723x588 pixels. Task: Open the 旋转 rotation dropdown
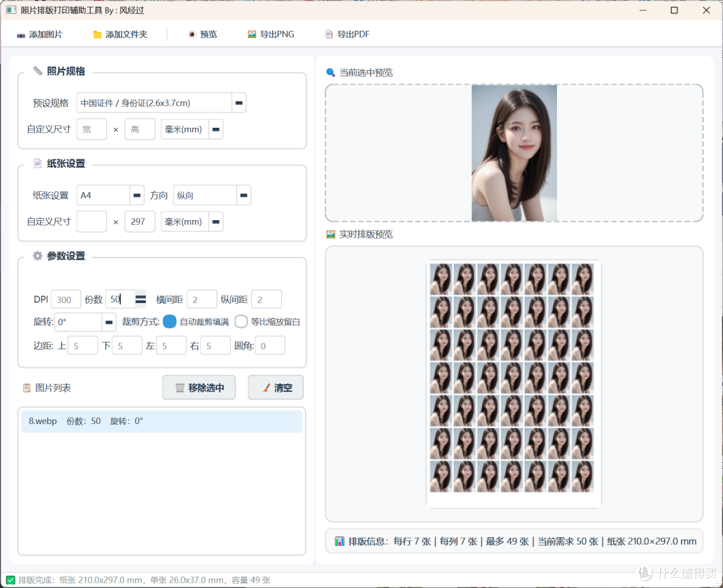[109, 322]
